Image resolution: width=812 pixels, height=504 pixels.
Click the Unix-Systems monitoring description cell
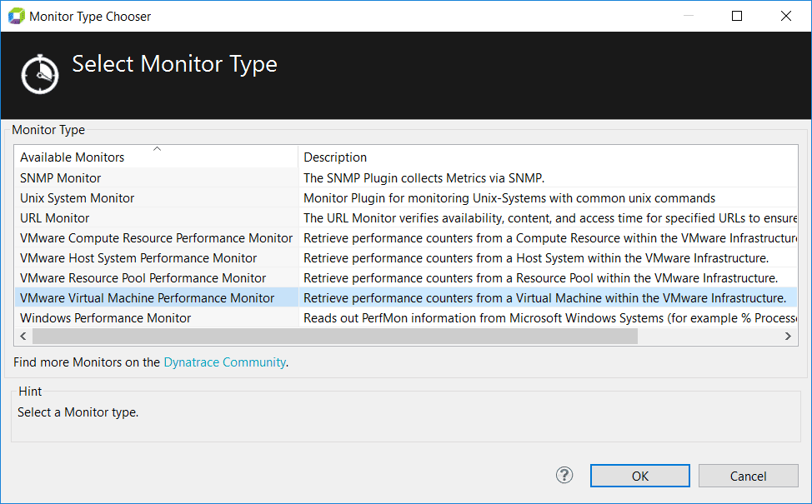point(548,198)
